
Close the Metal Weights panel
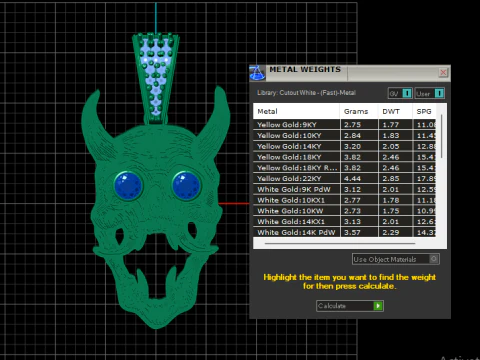(x=443, y=72)
